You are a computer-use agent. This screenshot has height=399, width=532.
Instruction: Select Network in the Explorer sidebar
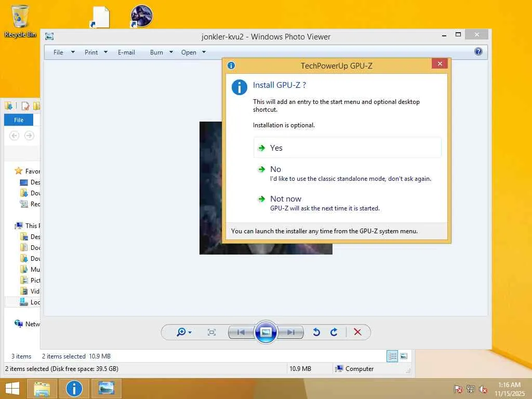tap(27, 324)
